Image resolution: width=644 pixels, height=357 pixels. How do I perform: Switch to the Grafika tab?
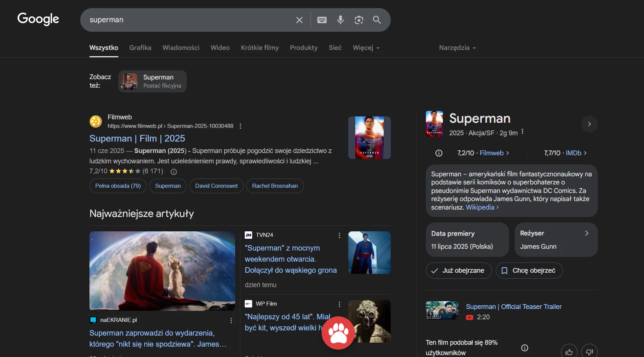coord(140,48)
